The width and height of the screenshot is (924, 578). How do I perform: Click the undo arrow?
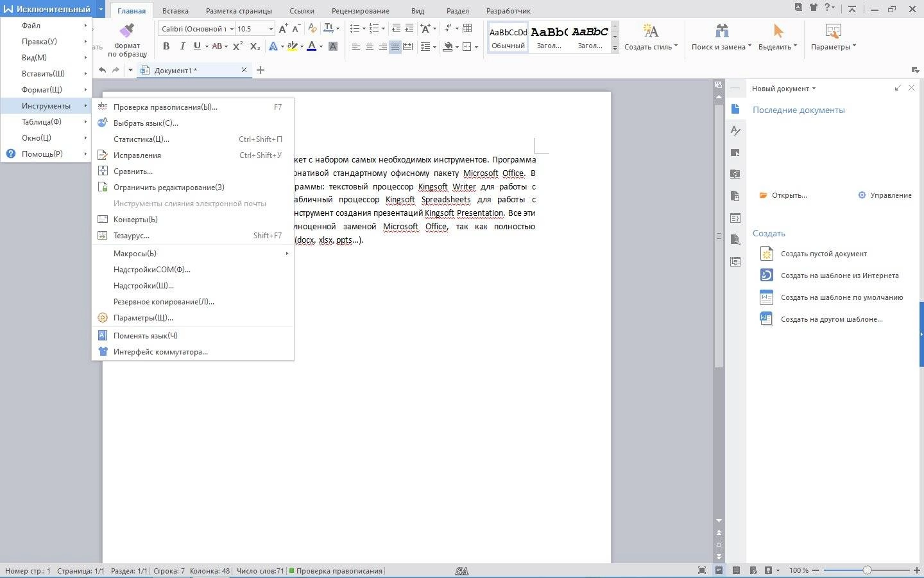click(x=103, y=70)
